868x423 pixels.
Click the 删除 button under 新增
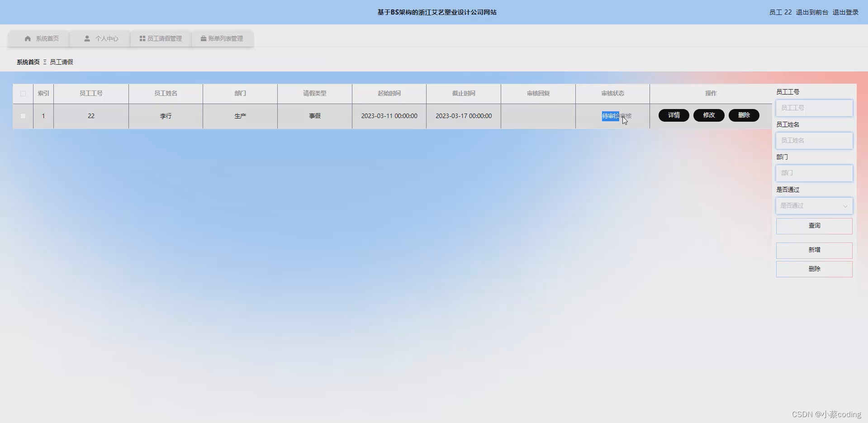click(x=814, y=269)
